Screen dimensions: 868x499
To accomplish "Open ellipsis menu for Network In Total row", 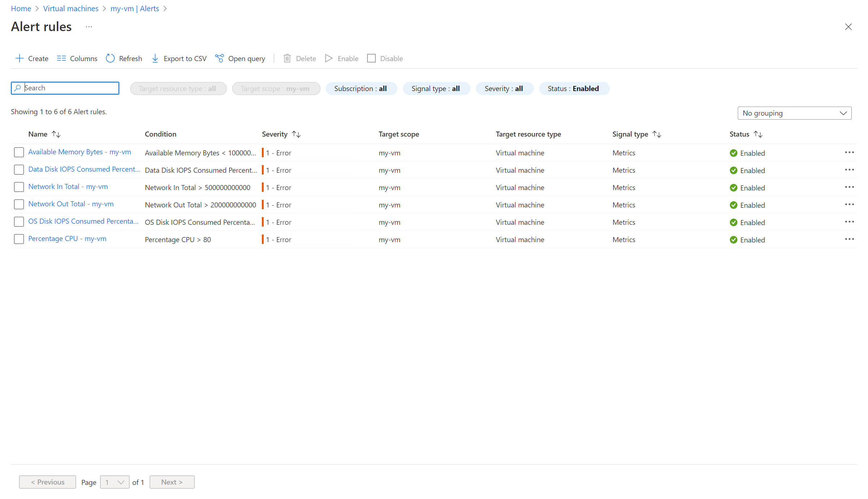I will (849, 187).
